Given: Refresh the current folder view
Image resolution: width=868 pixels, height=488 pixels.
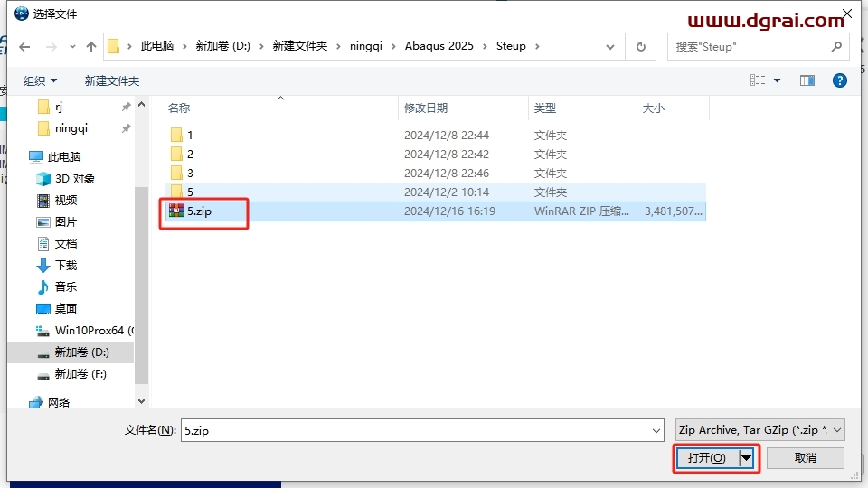Looking at the screenshot, I should point(641,47).
